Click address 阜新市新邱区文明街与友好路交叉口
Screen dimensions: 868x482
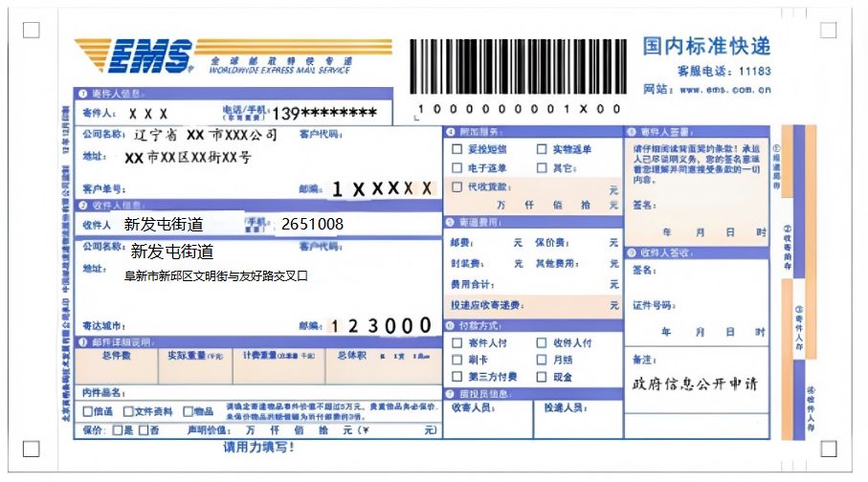(x=216, y=275)
